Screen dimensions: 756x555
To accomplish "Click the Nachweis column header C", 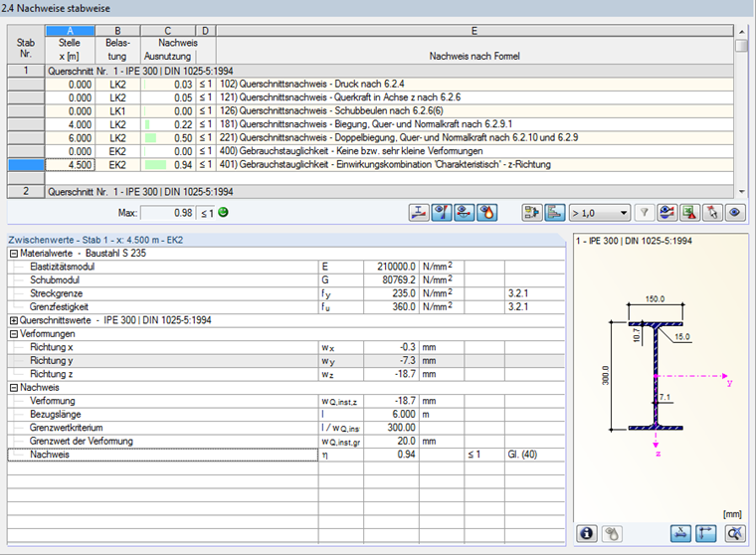I will click(x=168, y=32).
